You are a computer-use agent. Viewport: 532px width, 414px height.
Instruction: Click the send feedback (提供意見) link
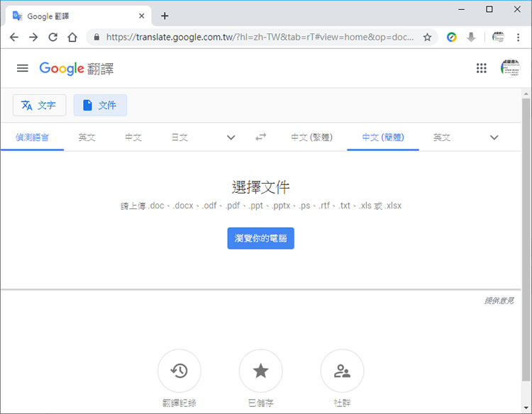pyautogui.click(x=499, y=301)
